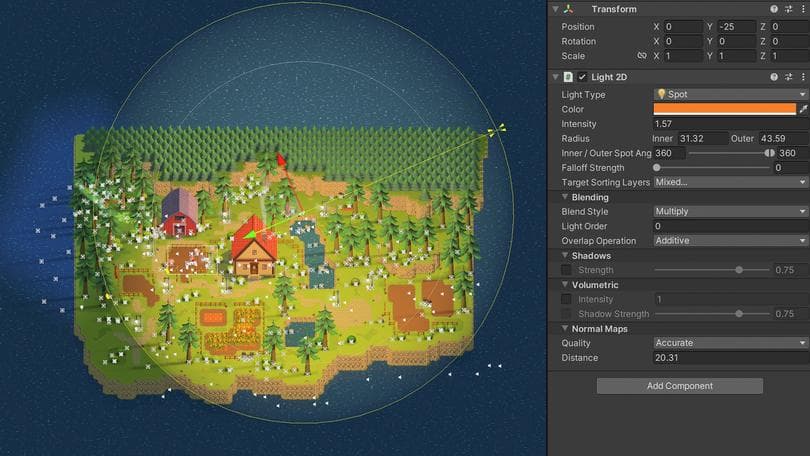810x456 pixels.
Task: Enable or disable the Light 2D component
Action: pyautogui.click(x=582, y=77)
